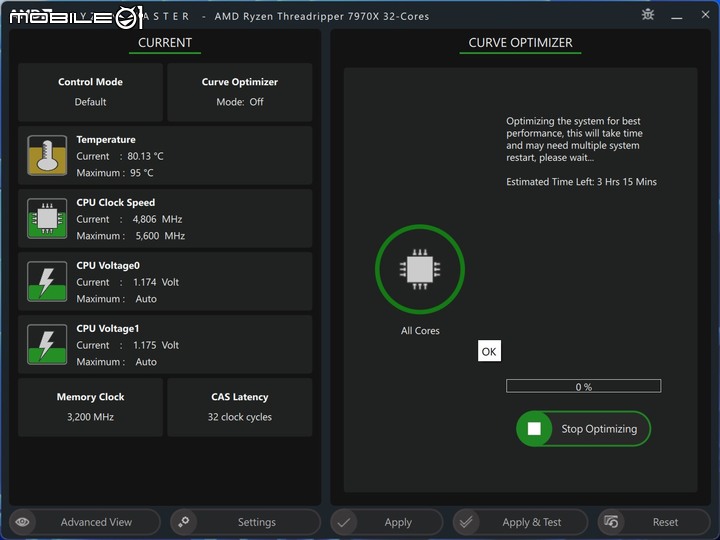The height and width of the screenshot is (540, 720).
Task: Click the CAS Latency 32 clock cycles tile
Action: click(240, 407)
